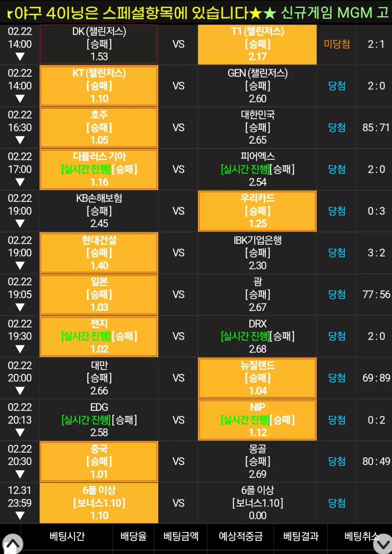Screen dimensions: 392x554
Task: Click the 베팅결과 column header
Action: coord(300,536)
